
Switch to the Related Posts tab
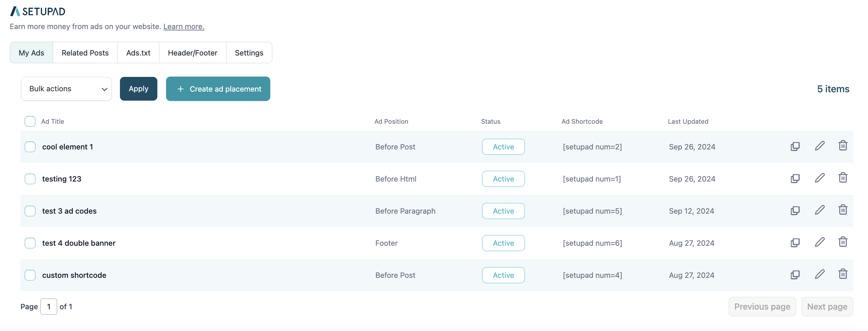coord(85,53)
